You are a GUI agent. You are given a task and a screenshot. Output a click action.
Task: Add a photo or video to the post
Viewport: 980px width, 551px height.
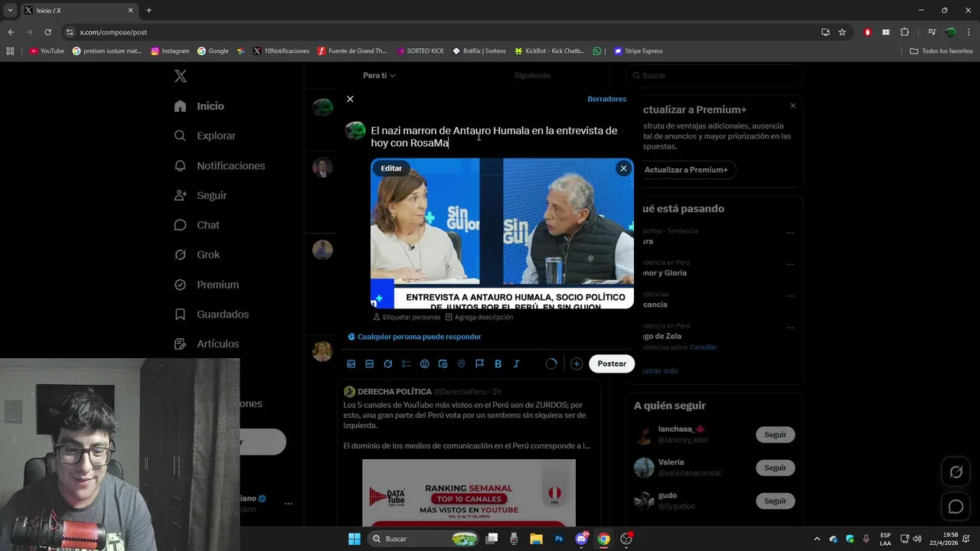click(x=351, y=364)
